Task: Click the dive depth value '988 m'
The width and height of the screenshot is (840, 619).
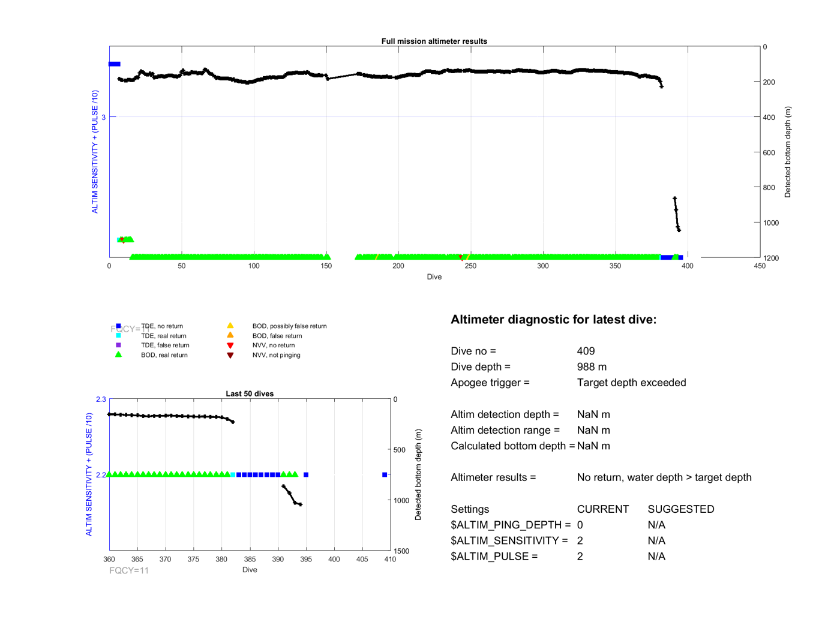Action: (592, 367)
